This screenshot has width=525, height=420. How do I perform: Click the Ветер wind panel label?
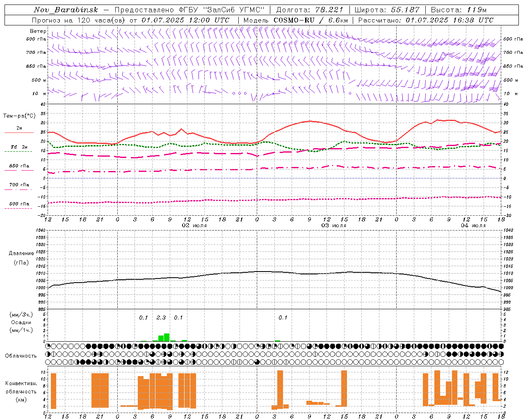pyautogui.click(x=38, y=31)
